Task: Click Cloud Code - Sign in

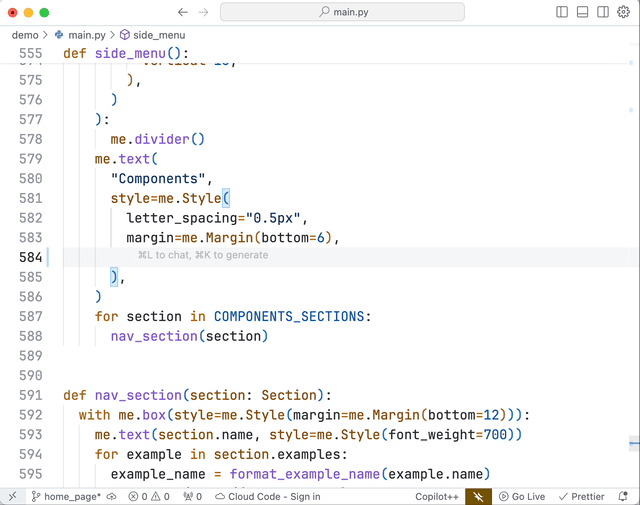Action: click(268, 496)
